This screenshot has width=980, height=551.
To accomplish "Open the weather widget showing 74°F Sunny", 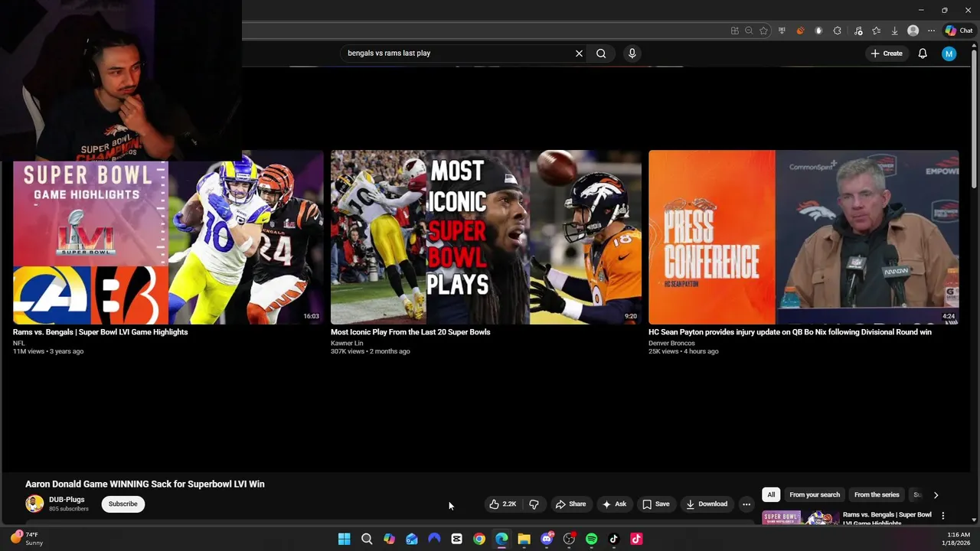I will point(28,539).
